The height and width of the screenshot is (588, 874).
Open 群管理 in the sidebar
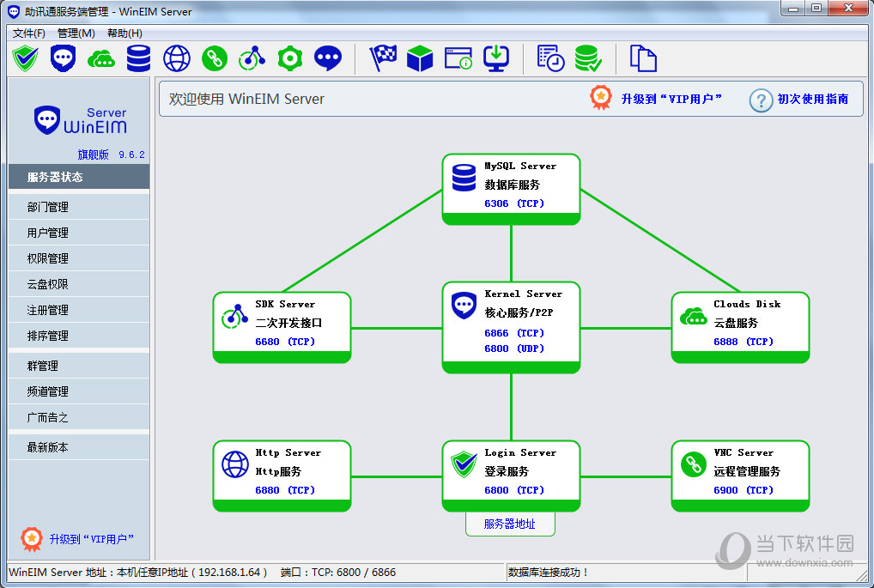79,367
